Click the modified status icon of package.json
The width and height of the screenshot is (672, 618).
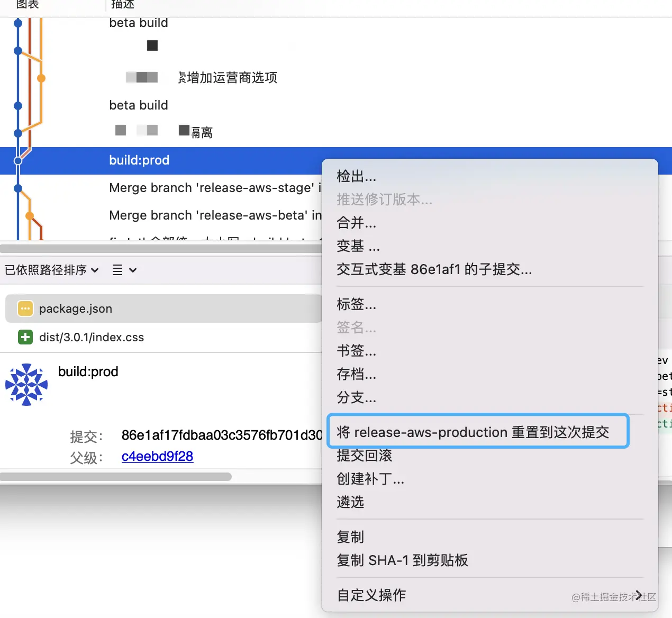pos(25,308)
